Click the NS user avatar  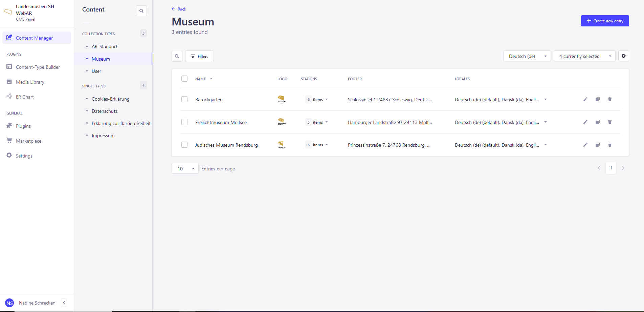point(9,303)
